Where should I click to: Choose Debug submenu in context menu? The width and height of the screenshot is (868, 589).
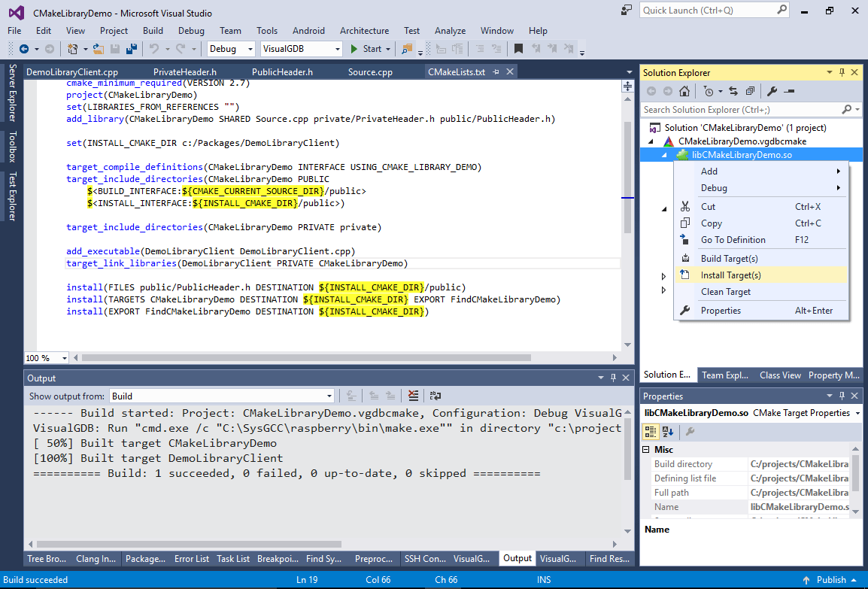pos(760,188)
